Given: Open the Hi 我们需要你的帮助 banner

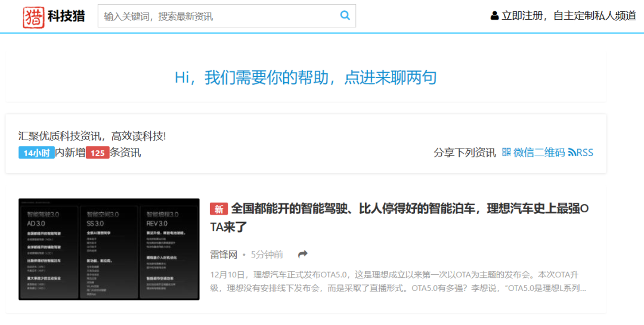Looking at the screenshot, I should pyautogui.click(x=305, y=78).
